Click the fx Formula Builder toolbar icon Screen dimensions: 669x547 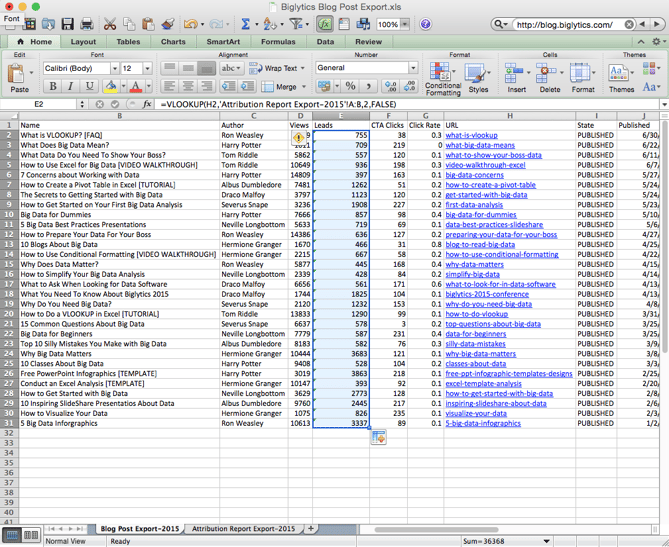click(x=326, y=24)
